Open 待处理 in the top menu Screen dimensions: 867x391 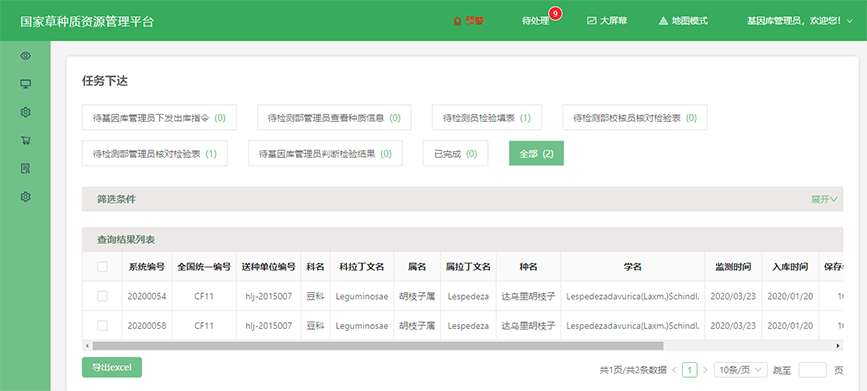(535, 21)
